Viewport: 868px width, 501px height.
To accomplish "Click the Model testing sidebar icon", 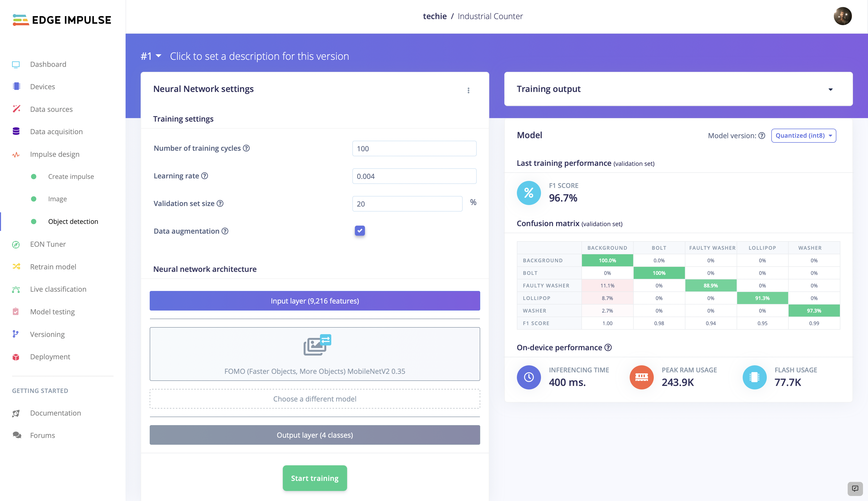I will point(16,311).
